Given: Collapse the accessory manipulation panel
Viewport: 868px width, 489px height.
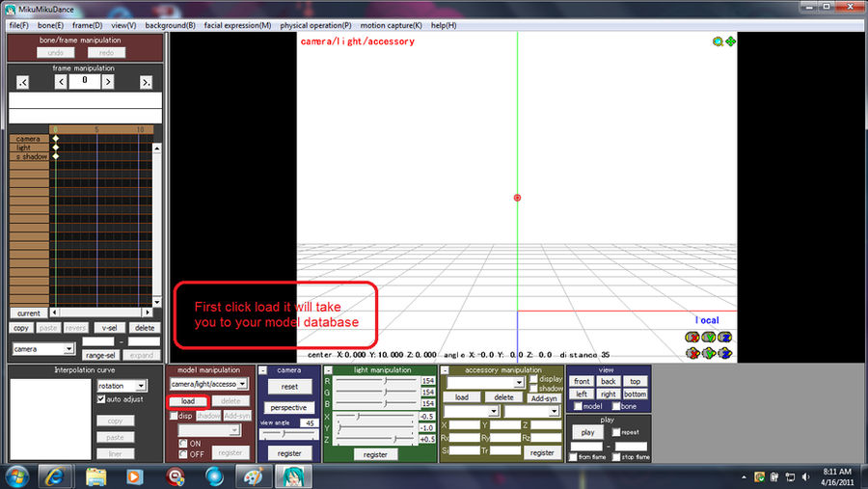Looking at the screenshot, I should click(445, 370).
